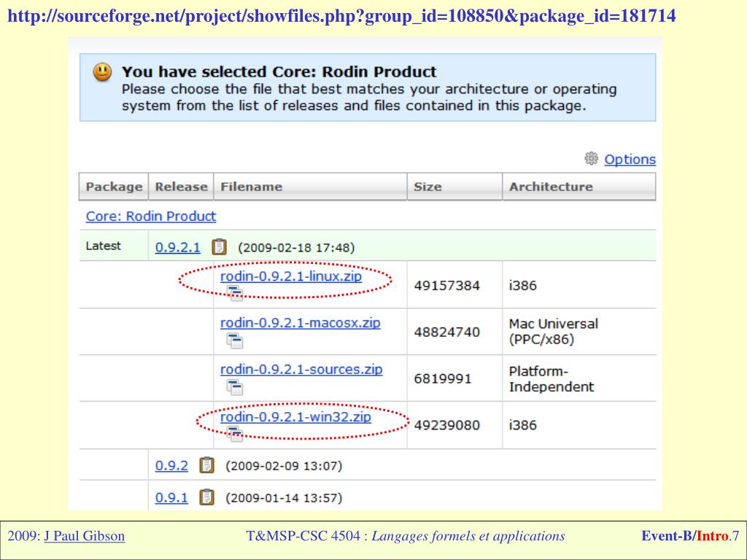Open release 0.9.2 link

pos(171,465)
